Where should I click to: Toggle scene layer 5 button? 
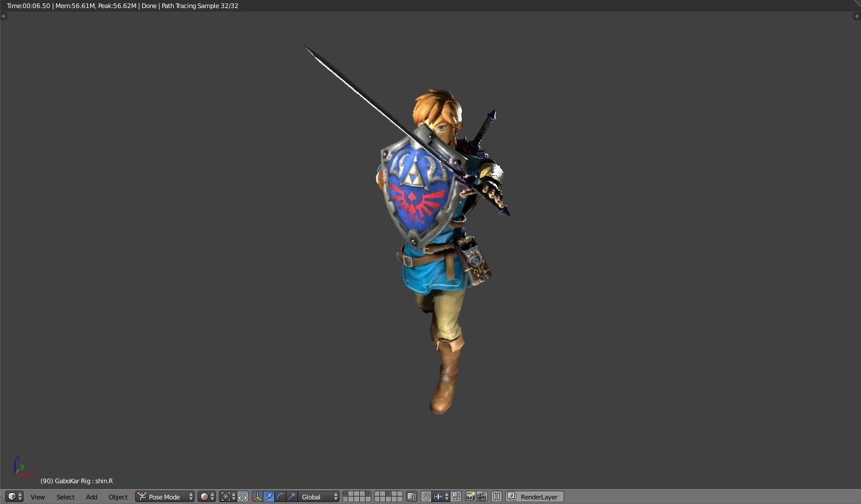point(368,494)
